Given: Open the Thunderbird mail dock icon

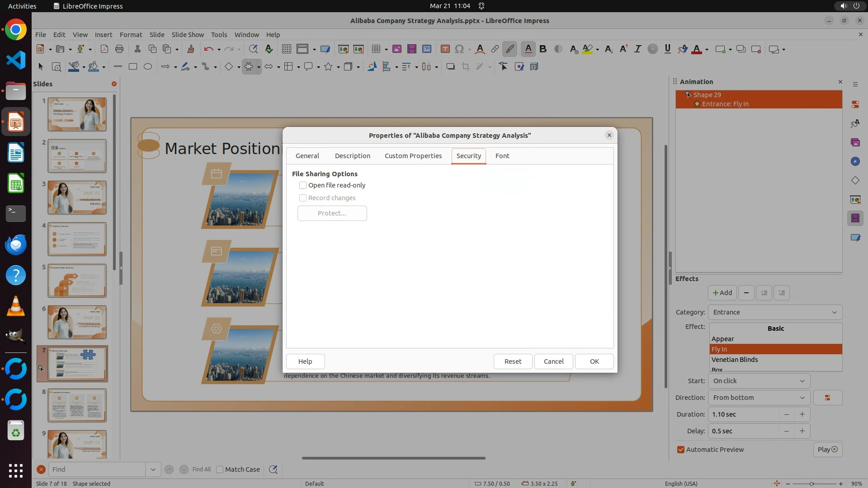Looking at the screenshot, I should [16, 244].
